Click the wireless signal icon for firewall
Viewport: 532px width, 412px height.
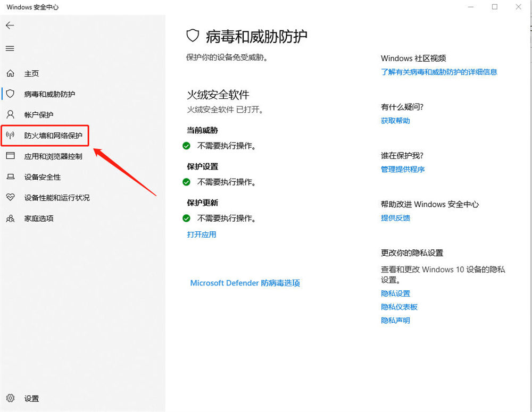[11, 136]
